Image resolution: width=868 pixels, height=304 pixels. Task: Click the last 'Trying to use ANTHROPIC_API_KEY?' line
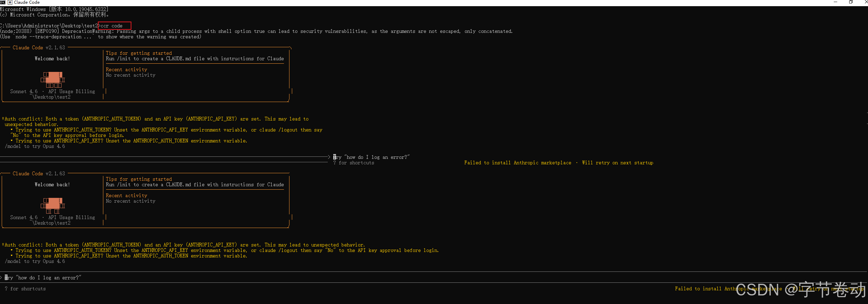pos(129,256)
